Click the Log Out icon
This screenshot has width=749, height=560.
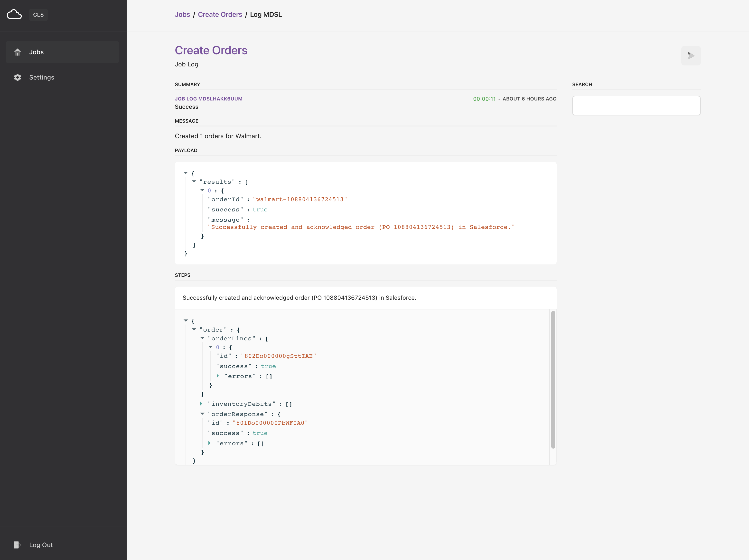(18, 545)
